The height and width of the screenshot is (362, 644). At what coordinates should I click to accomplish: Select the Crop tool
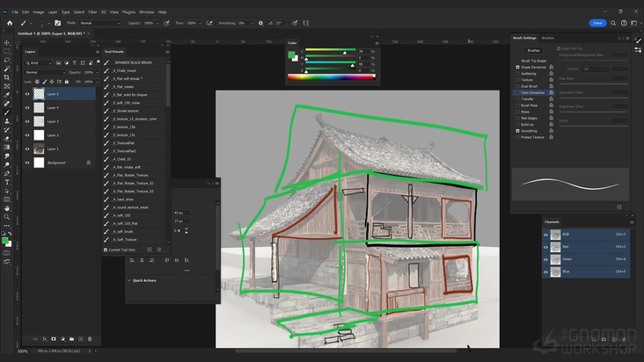tap(7, 77)
